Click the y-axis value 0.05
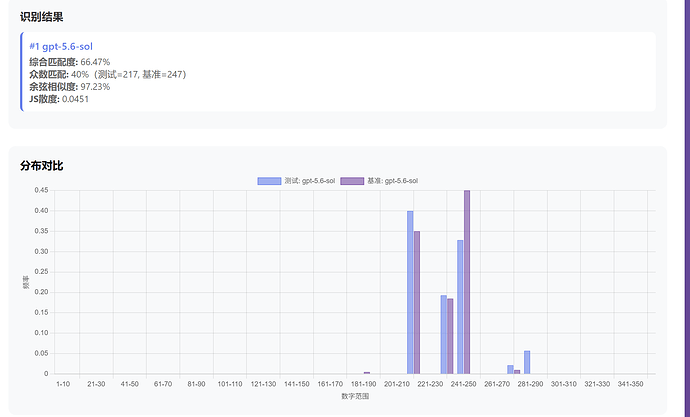 41,353
